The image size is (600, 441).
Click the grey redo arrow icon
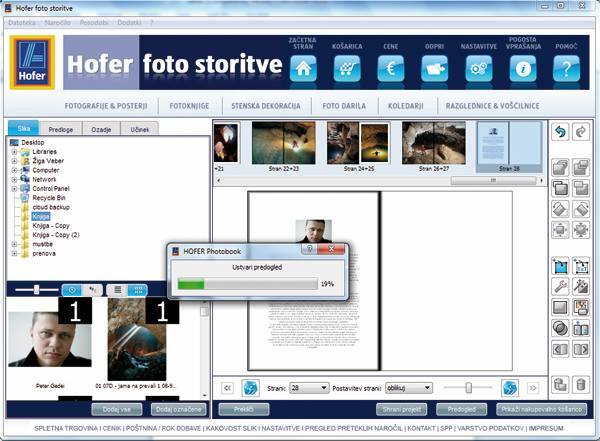point(581,132)
